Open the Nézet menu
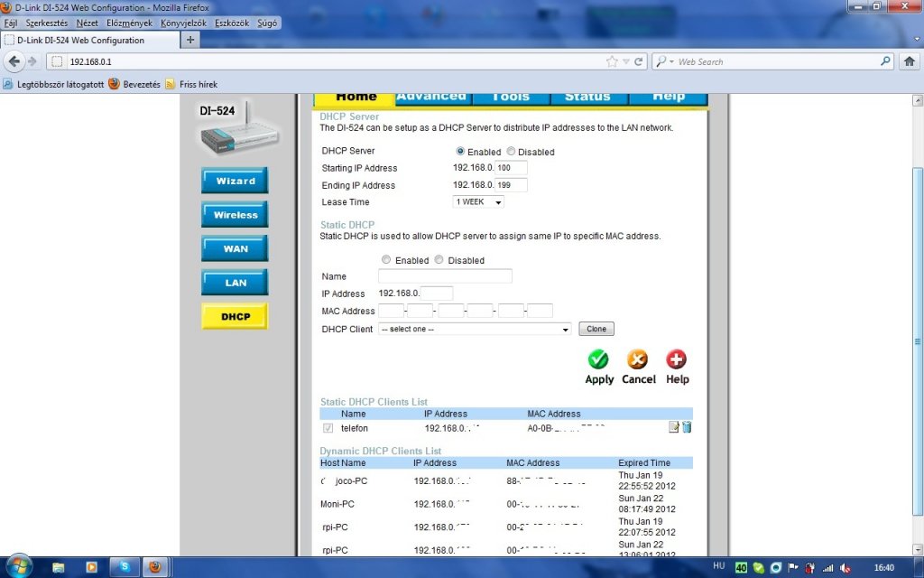 coord(88,23)
